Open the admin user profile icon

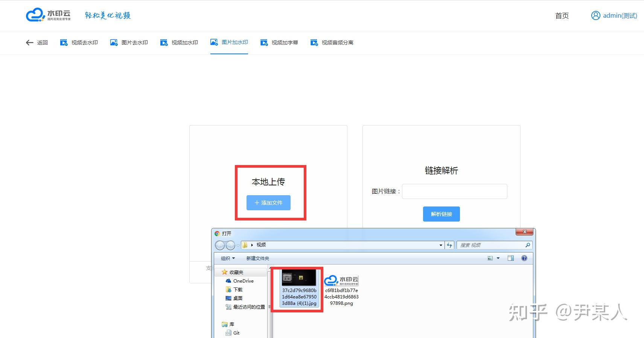(595, 15)
